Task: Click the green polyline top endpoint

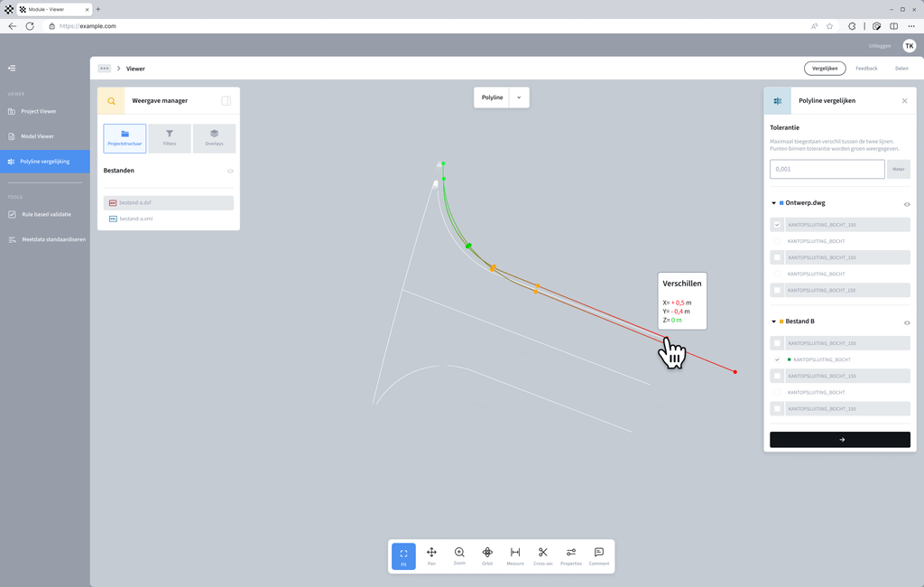Action: point(443,163)
